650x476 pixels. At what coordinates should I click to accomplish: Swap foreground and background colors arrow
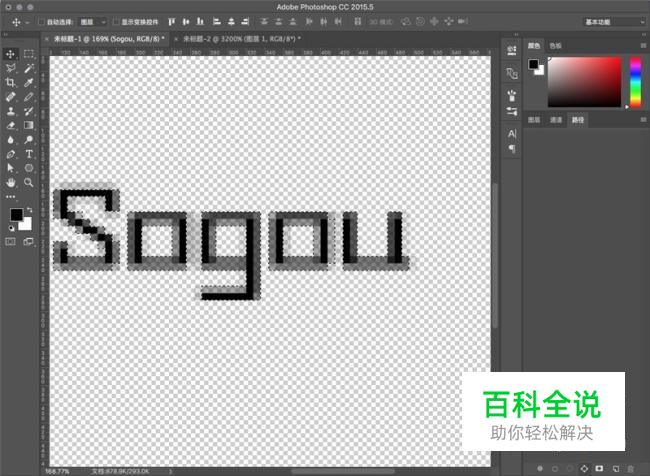click(x=29, y=210)
